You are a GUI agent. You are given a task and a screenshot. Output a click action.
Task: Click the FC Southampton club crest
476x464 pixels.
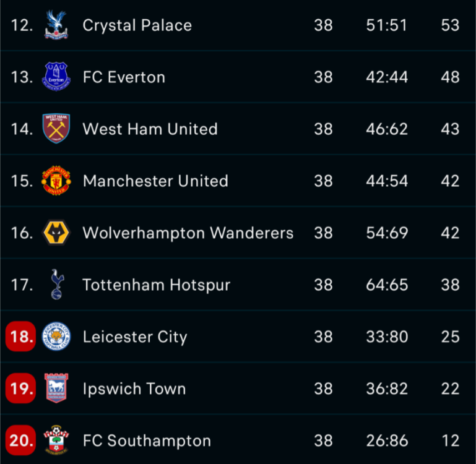[x=56, y=440]
